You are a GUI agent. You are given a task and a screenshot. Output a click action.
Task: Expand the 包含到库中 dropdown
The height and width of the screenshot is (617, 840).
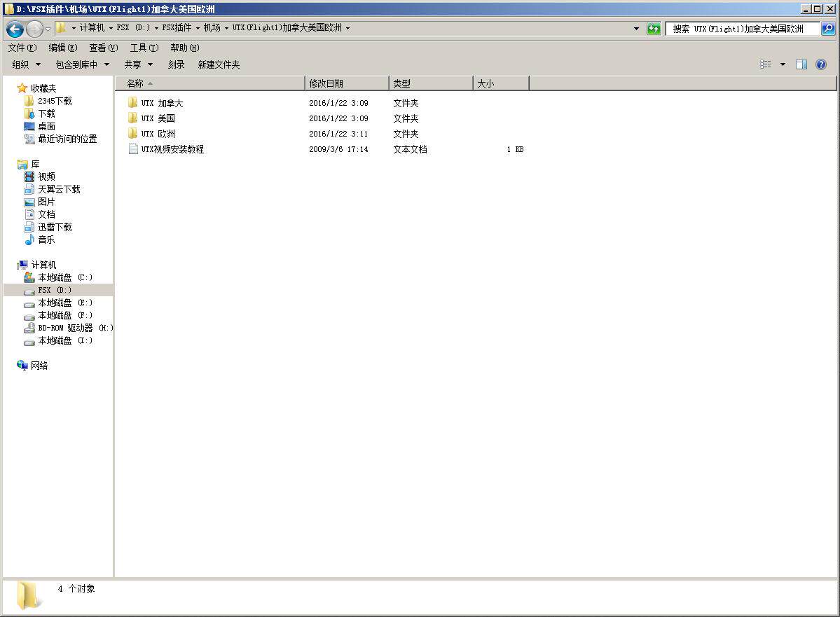coord(83,65)
